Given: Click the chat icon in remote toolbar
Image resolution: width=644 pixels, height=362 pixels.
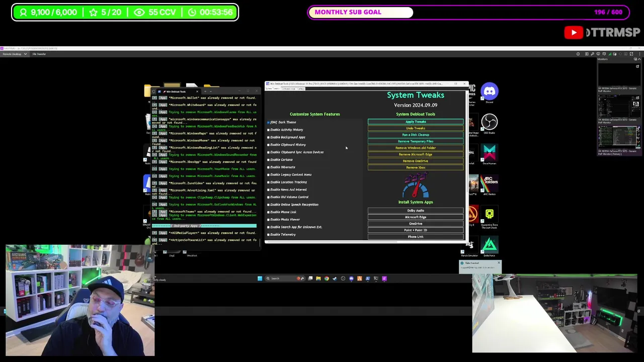Looking at the screenshot, I should pos(604,54).
